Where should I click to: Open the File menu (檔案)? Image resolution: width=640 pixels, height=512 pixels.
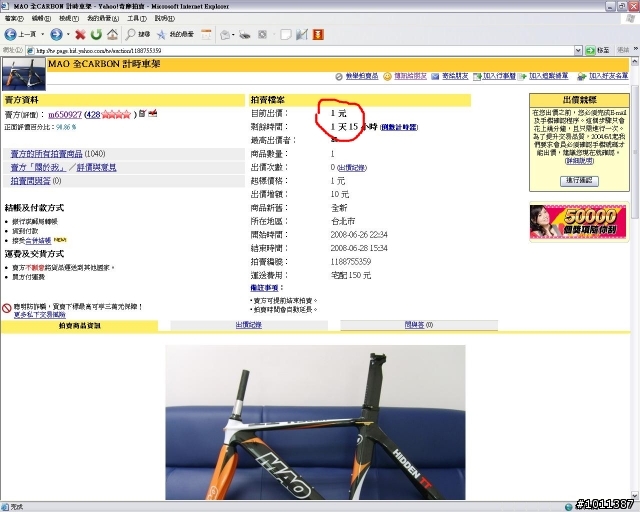click(x=14, y=18)
